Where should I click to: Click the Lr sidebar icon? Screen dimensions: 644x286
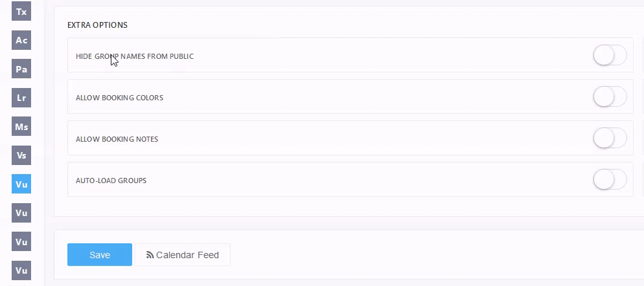click(x=21, y=98)
